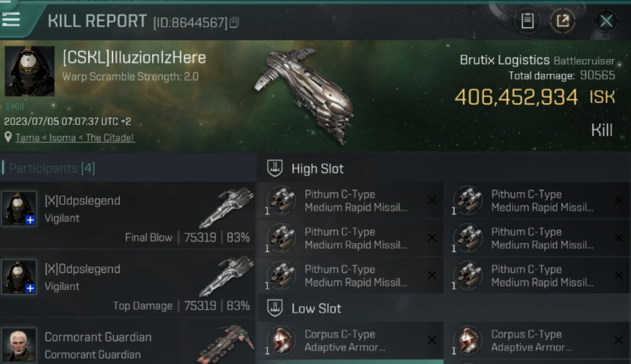Open the Top Damage [X]Odpslegend participant entry
The height and width of the screenshot is (364, 631).
coord(127,283)
